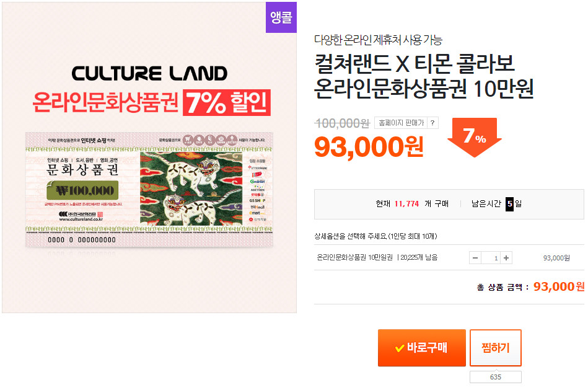Click the 바로구매 buy now button
Screen dimensions: 588x390
pyautogui.click(x=421, y=347)
